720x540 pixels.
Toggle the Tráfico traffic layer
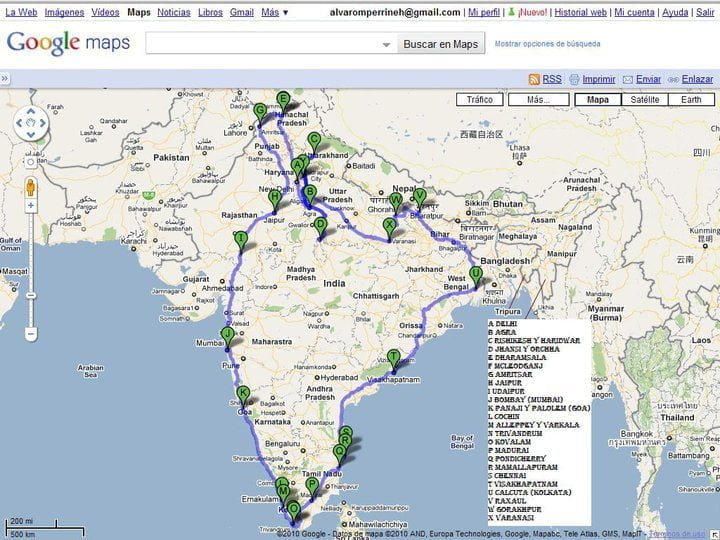480,100
